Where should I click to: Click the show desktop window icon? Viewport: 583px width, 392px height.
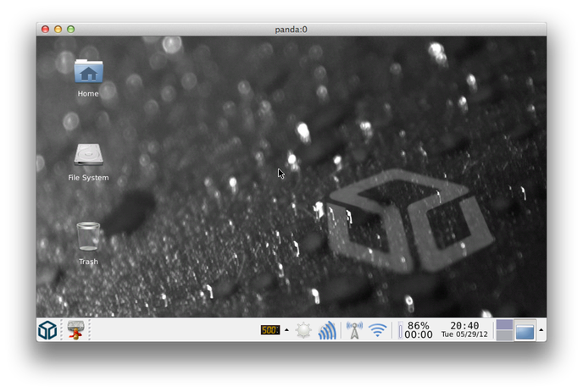coord(525,330)
